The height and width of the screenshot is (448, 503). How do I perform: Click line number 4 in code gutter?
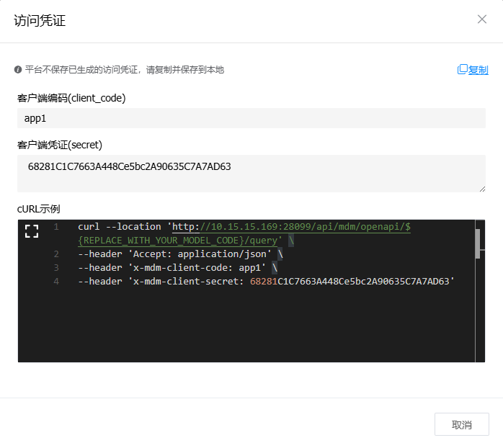click(x=55, y=282)
